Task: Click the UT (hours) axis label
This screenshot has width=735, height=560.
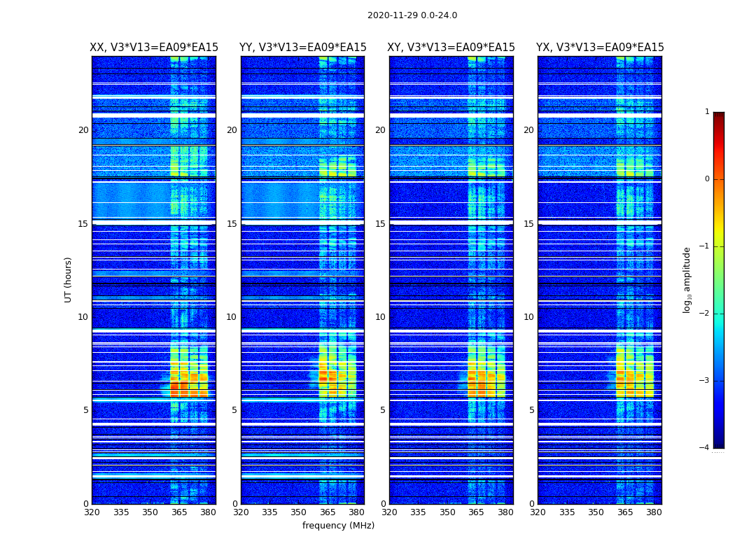Action: pos(68,280)
